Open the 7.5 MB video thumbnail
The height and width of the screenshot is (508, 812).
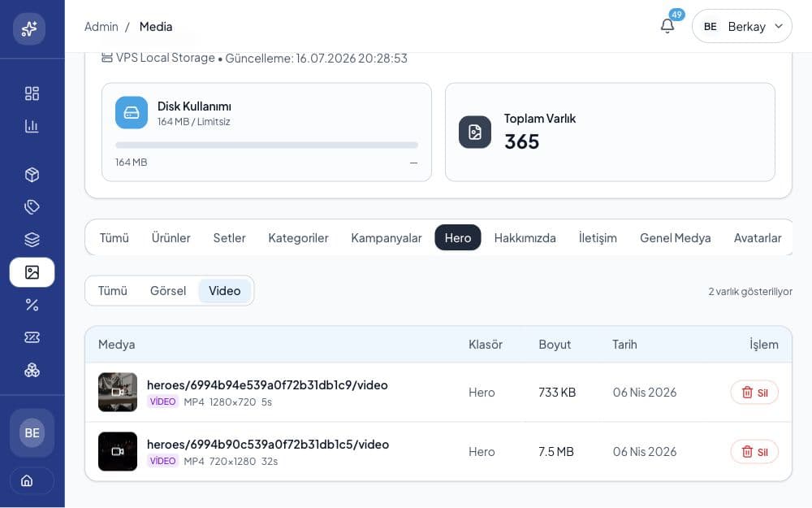pos(118,451)
